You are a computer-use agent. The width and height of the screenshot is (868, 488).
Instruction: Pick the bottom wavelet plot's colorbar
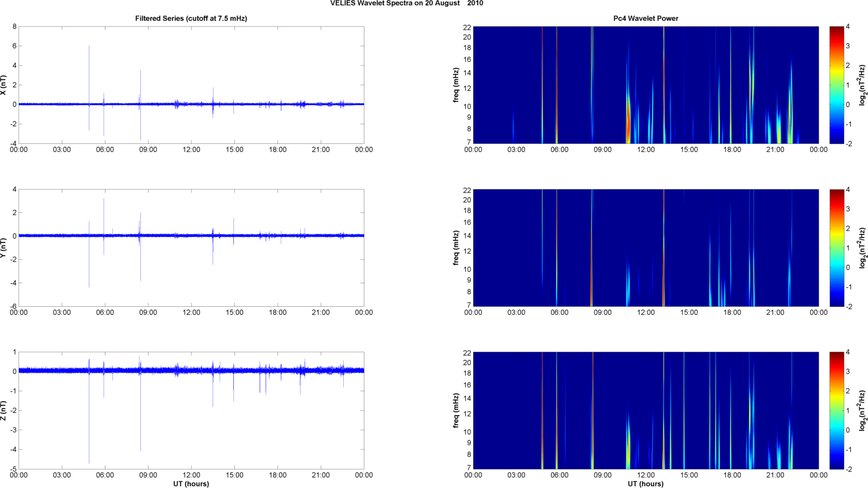pos(836,411)
